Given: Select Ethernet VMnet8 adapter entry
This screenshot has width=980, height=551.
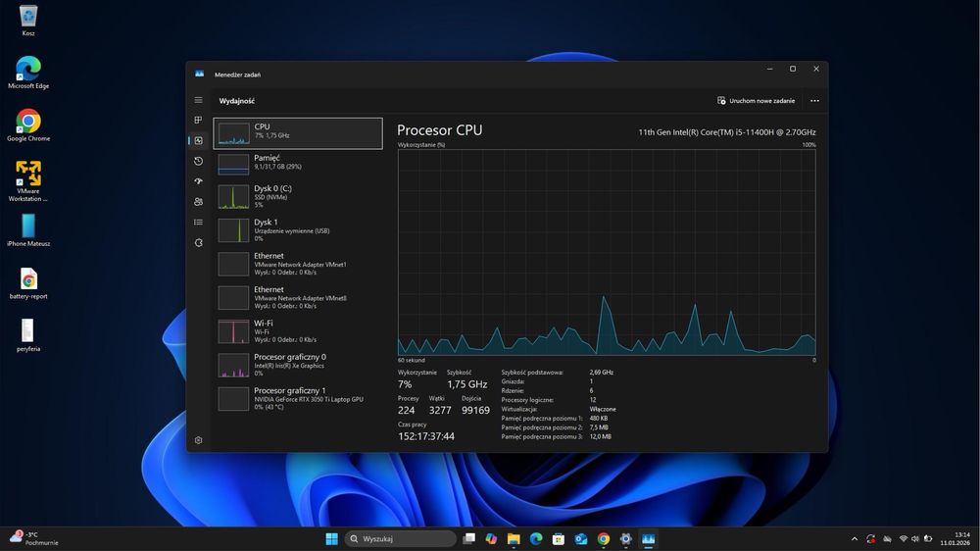Looking at the screenshot, I should [x=298, y=298].
